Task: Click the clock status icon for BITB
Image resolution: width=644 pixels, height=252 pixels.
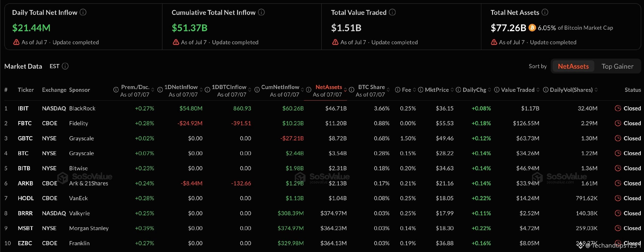Action: tap(618, 168)
